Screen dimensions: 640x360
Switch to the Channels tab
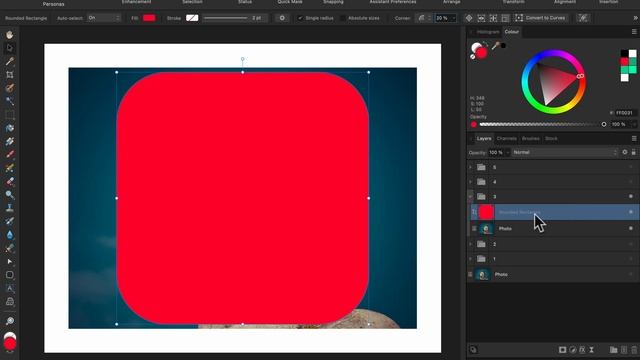pyautogui.click(x=507, y=138)
